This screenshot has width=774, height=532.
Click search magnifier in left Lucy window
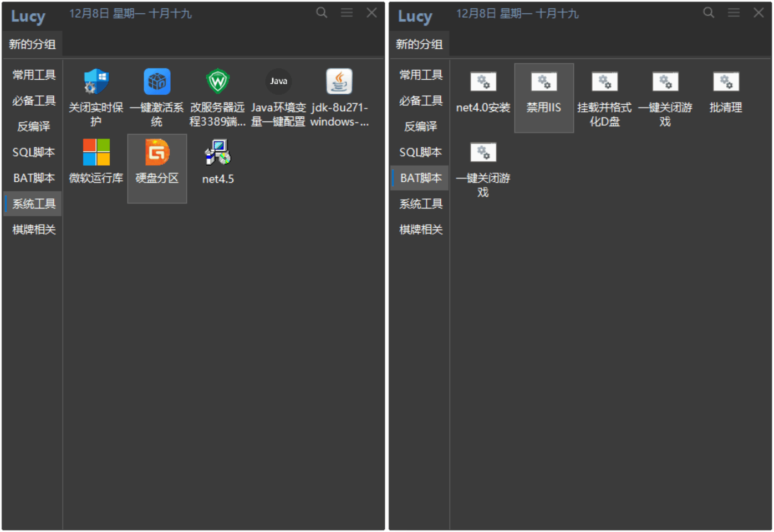point(322,13)
